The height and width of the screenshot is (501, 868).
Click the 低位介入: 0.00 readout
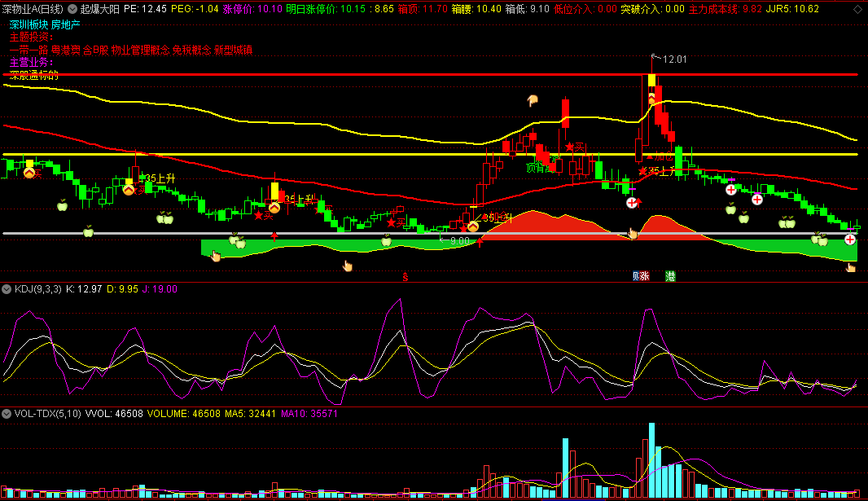pos(585,9)
